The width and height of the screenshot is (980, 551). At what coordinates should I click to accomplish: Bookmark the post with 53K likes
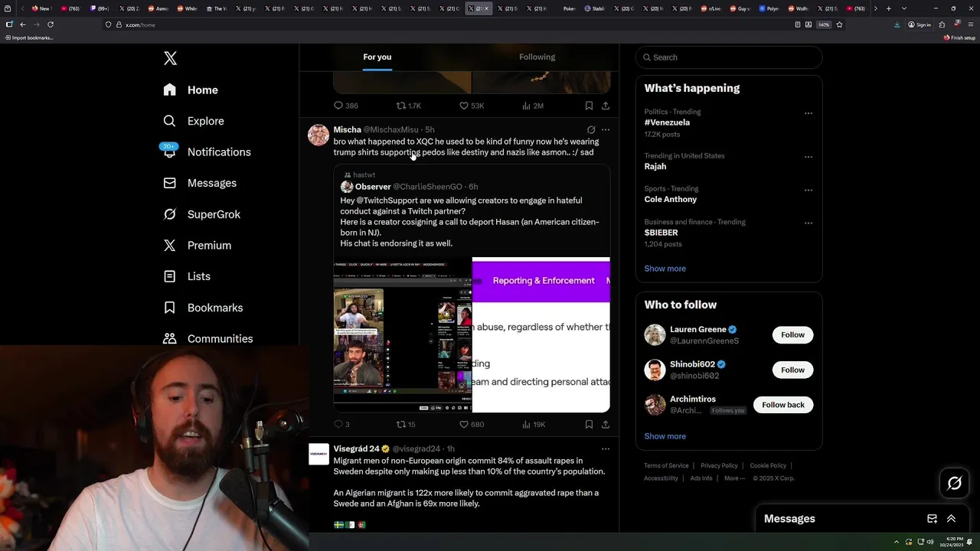point(589,106)
